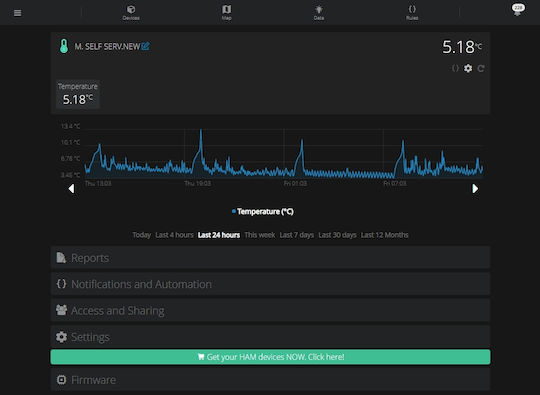Toggle the Temperature (°C) legend series

[x=262, y=211]
